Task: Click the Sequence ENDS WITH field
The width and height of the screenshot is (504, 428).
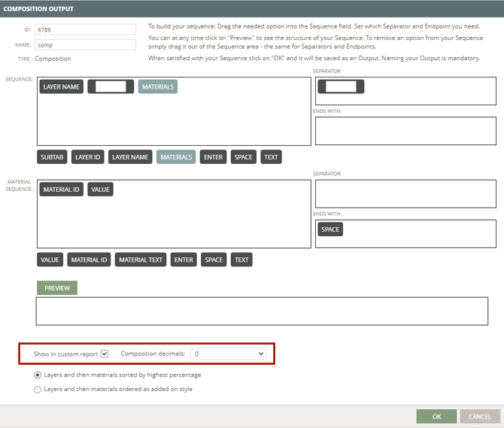Action: [x=405, y=131]
